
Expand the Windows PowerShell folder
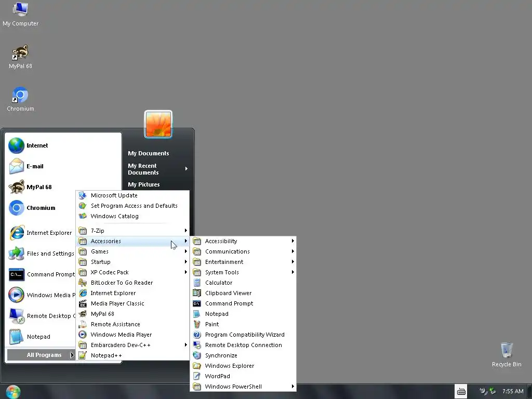243,387
